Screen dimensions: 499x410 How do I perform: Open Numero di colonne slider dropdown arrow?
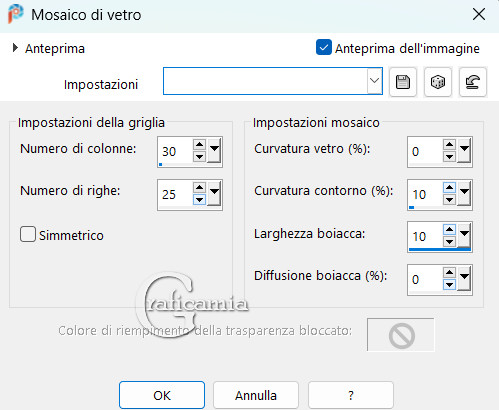tap(214, 151)
